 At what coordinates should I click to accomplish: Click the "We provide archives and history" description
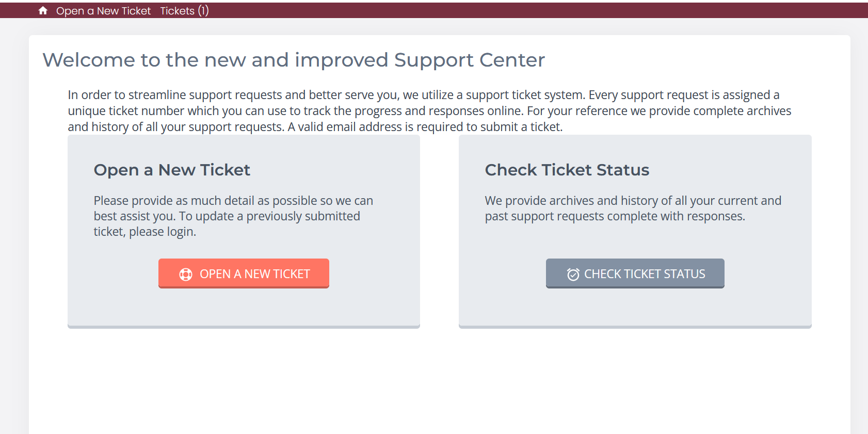coord(633,208)
